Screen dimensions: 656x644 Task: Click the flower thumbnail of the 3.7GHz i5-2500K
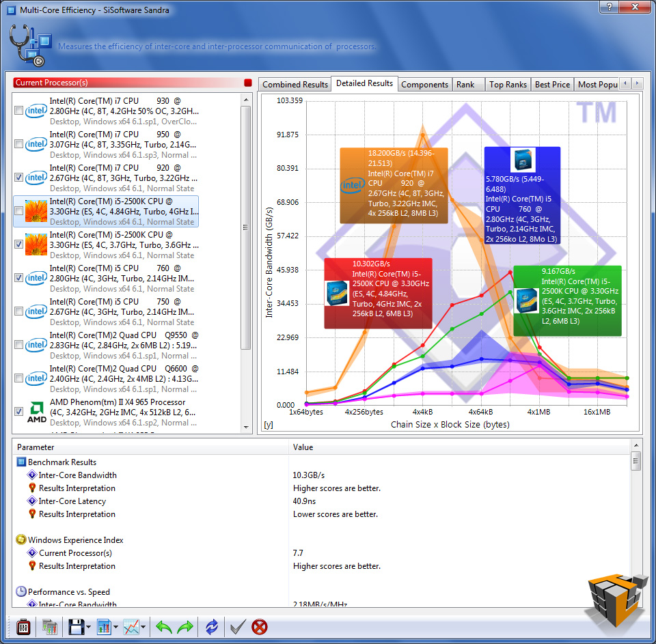(x=36, y=244)
